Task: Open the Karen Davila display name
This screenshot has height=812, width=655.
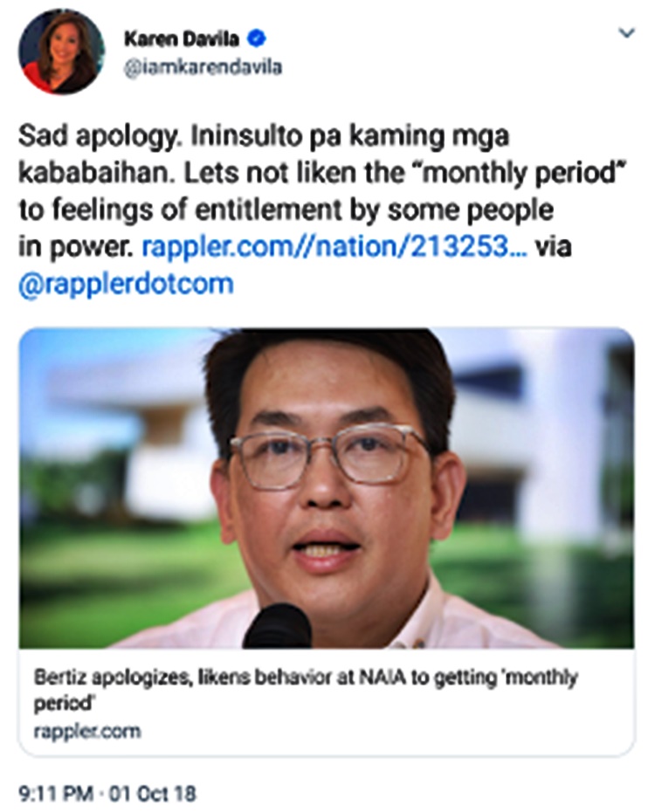Action: click(x=182, y=38)
